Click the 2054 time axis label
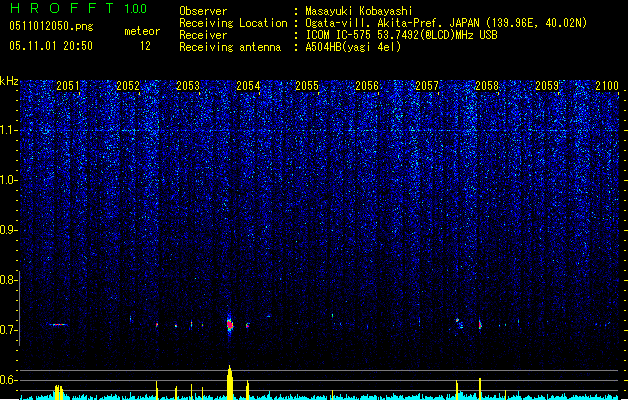 (x=248, y=85)
